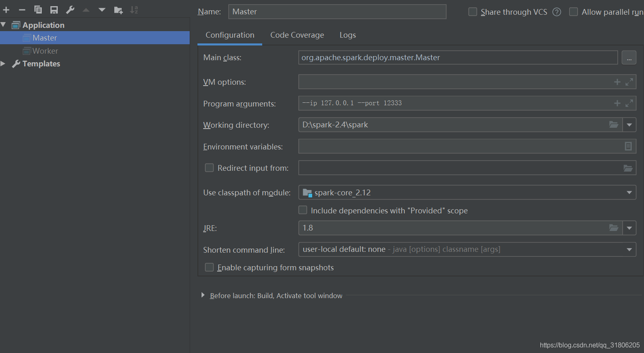
Task: Open the Shorten command line dropdown
Action: click(629, 249)
